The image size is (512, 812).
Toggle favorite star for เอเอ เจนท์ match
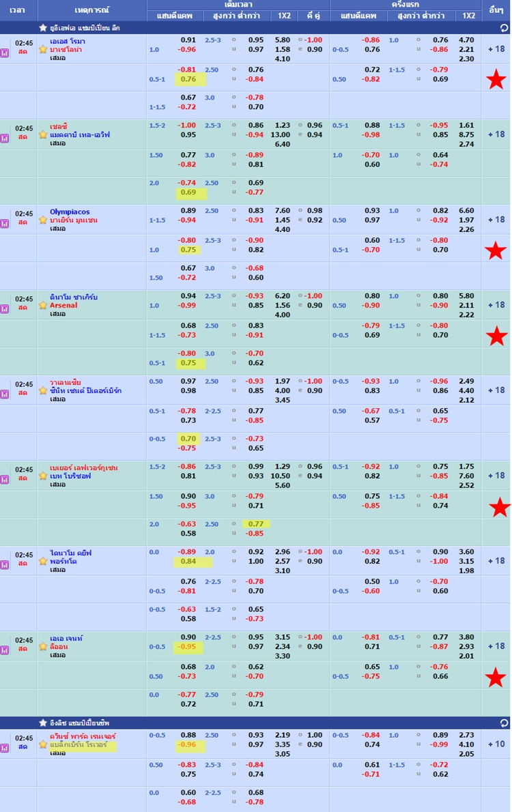pyautogui.click(x=43, y=647)
